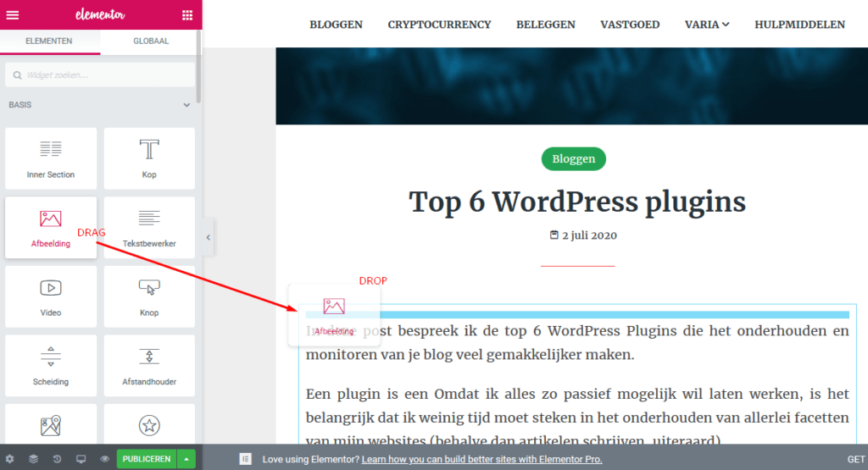Click the PUBLICEREN button
The height and width of the screenshot is (470, 868).
(147, 459)
